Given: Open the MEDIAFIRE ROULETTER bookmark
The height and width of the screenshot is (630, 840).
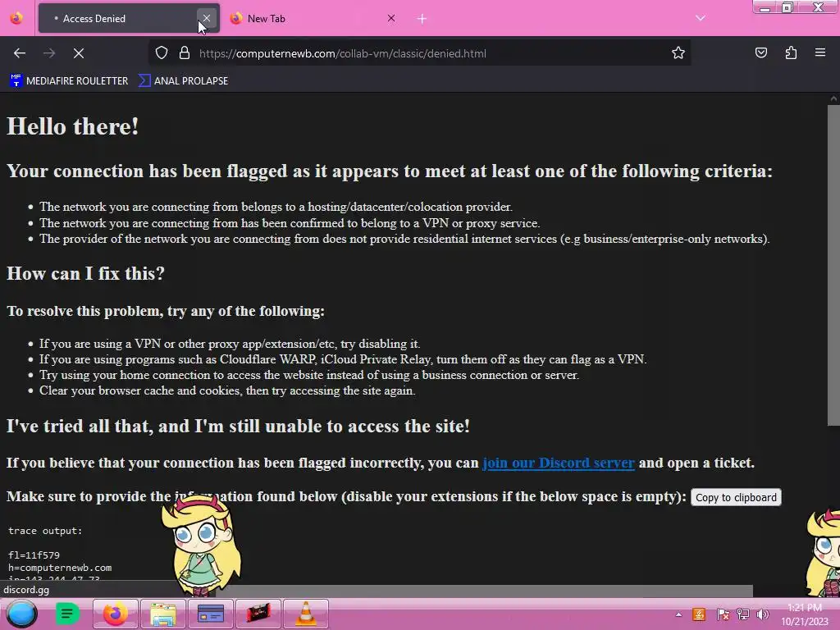Looking at the screenshot, I should [x=69, y=81].
